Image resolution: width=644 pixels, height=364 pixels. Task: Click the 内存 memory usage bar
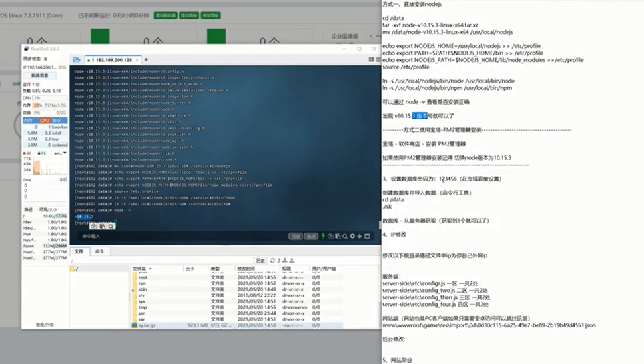[x=49, y=105]
